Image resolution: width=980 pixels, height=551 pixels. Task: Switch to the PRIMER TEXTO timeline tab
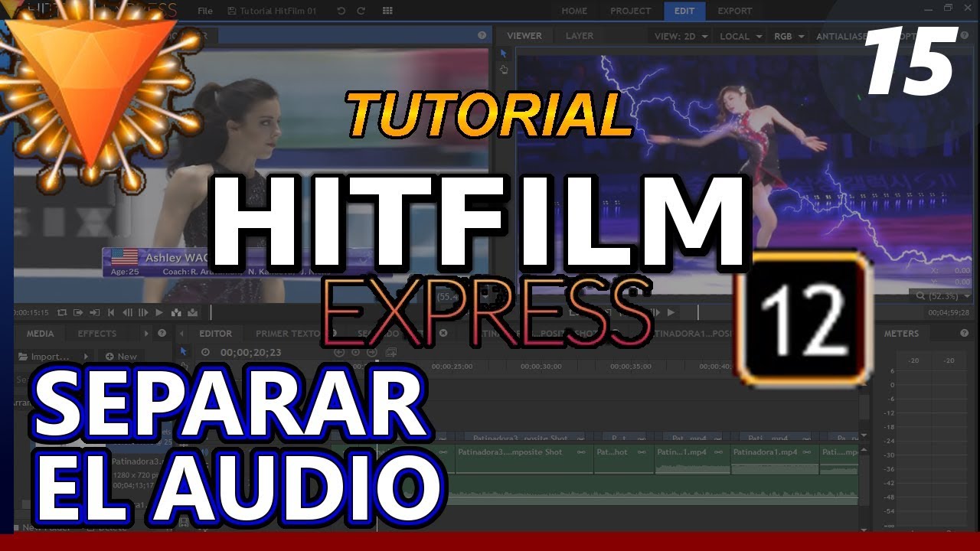point(288,334)
